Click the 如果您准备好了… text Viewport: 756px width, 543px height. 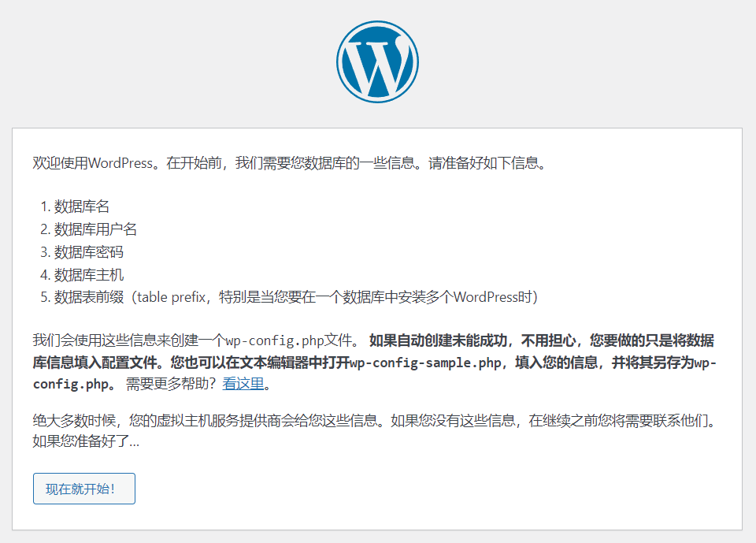pos(86,441)
